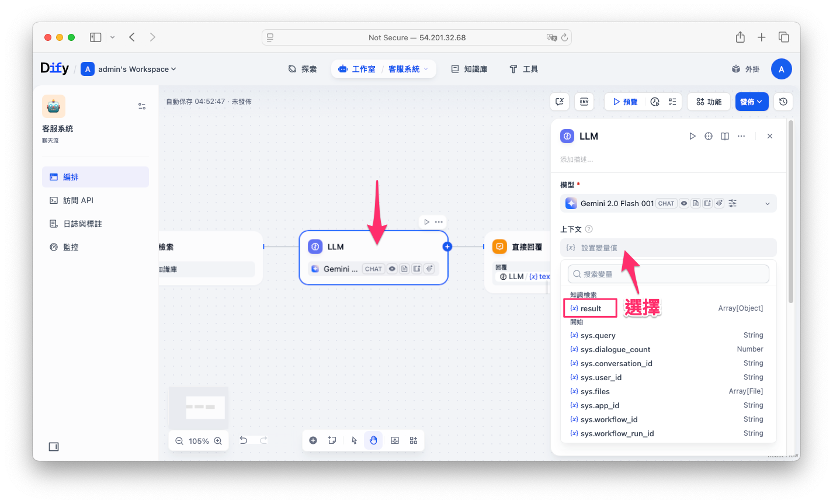Click the add node plus toolbar icon
The image size is (833, 504).
click(x=313, y=440)
